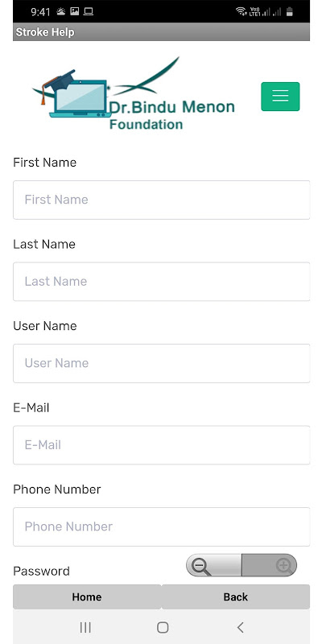The height and width of the screenshot is (644, 322).
Task: Tap the image notification icon
Action: [x=74, y=11]
